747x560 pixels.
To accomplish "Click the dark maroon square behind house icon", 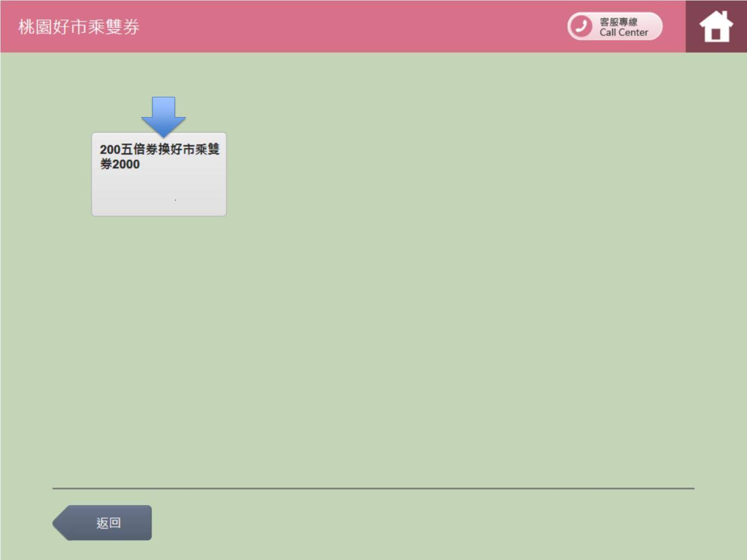I will click(x=693, y=44).
